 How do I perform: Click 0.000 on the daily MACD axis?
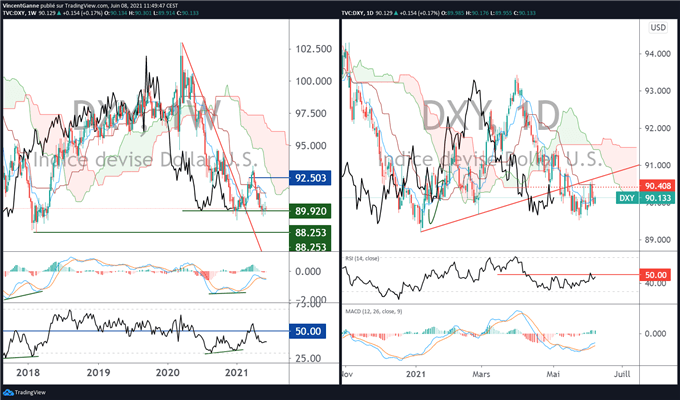[x=655, y=334]
